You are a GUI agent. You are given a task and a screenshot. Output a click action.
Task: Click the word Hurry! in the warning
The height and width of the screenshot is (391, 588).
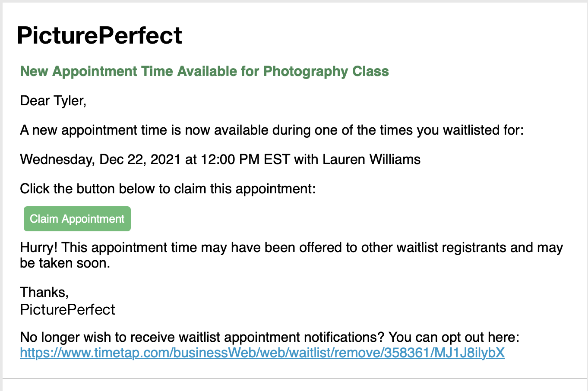(39, 247)
